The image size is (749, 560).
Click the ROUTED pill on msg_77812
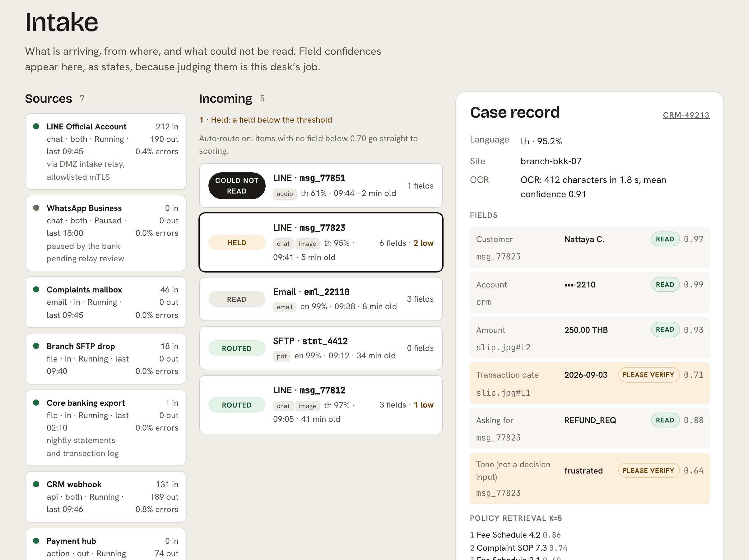(237, 405)
